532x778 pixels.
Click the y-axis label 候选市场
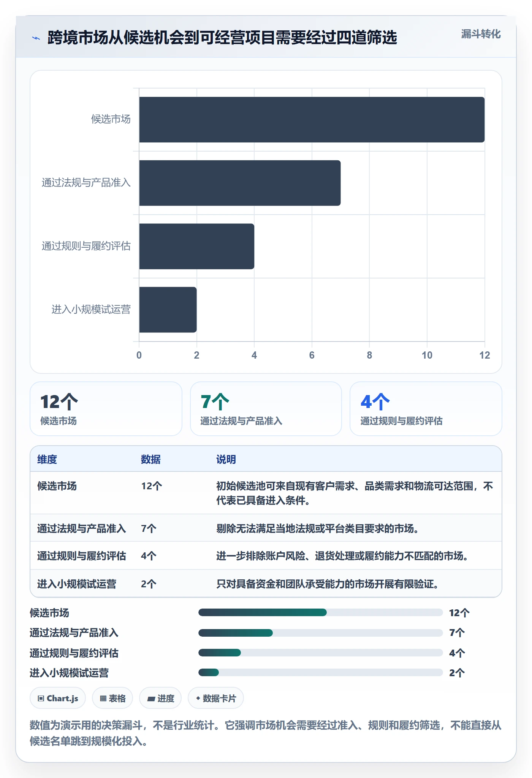click(x=111, y=119)
